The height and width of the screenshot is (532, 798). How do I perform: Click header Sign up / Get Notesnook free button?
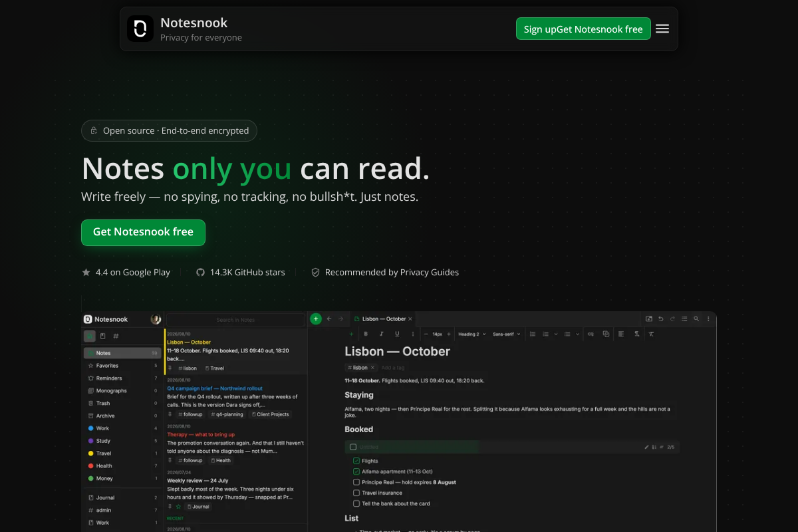[x=583, y=29]
